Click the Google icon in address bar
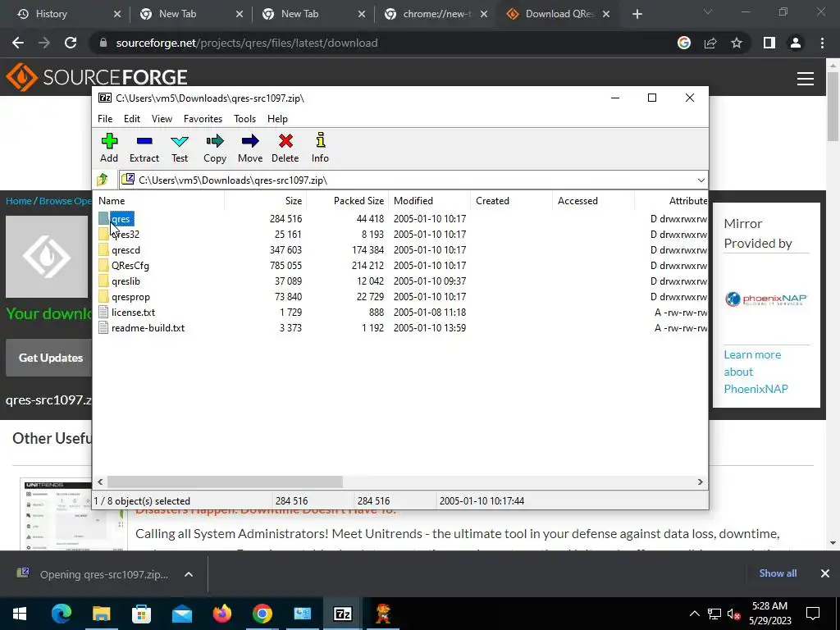The width and height of the screenshot is (840, 630). point(684,43)
